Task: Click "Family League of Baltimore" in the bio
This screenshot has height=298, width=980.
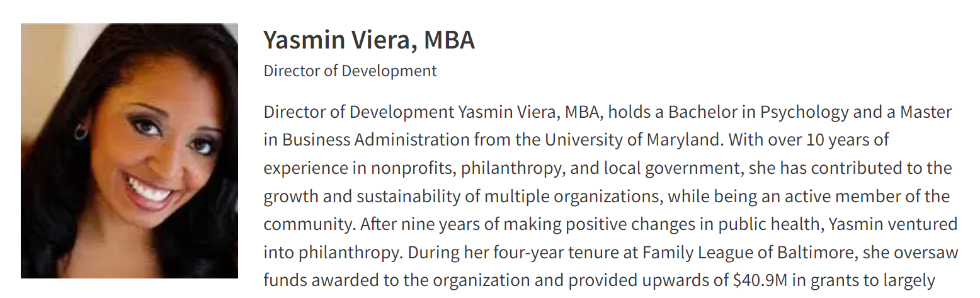Action: 741,252
